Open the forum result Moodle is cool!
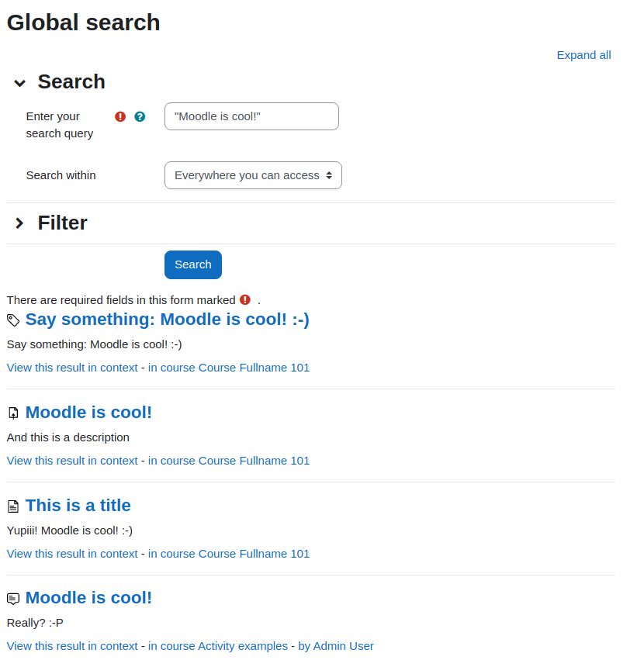Screen dimensions: 644x667 pyautogui.click(x=88, y=598)
